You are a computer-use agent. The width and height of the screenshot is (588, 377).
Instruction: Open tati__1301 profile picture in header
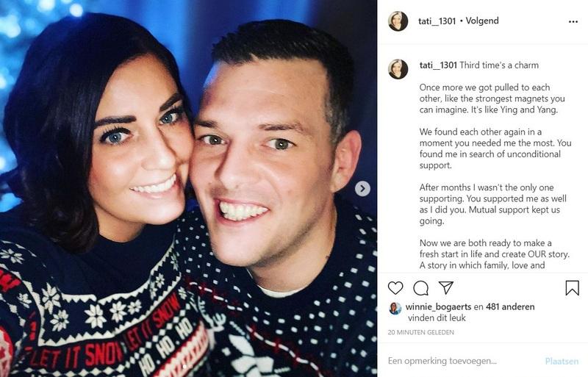click(x=398, y=21)
